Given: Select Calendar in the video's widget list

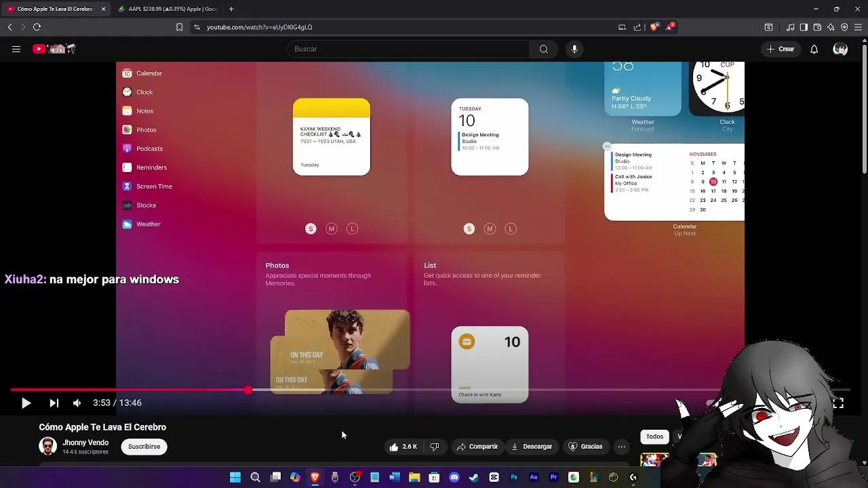Looking at the screenshot, I should coord(142,73).
